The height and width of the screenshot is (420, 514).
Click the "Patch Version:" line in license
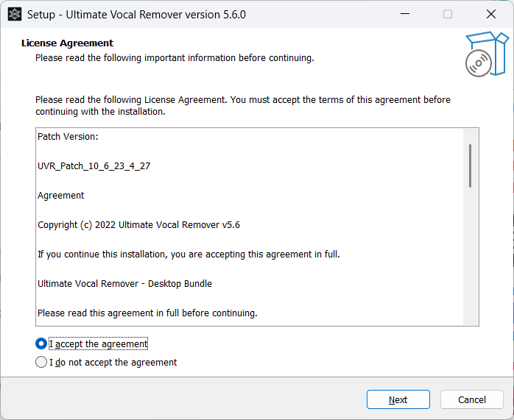point(68,137)
